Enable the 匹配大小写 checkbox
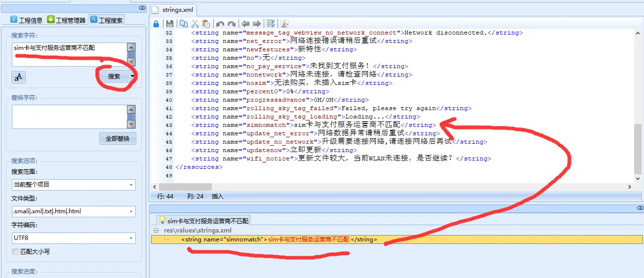This screenshot has height=278, width=644. click(15, 252)
